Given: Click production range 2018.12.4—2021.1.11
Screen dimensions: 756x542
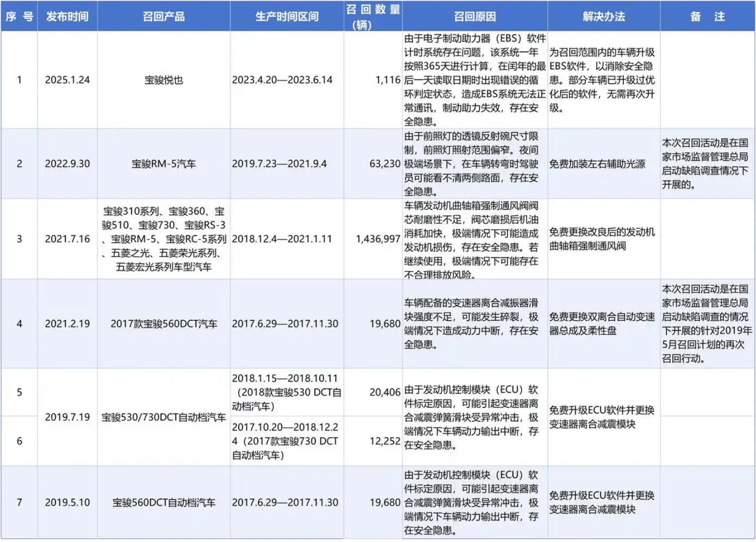Looking at the screenshot, I should pyautogui.click(x=287, y=239).
